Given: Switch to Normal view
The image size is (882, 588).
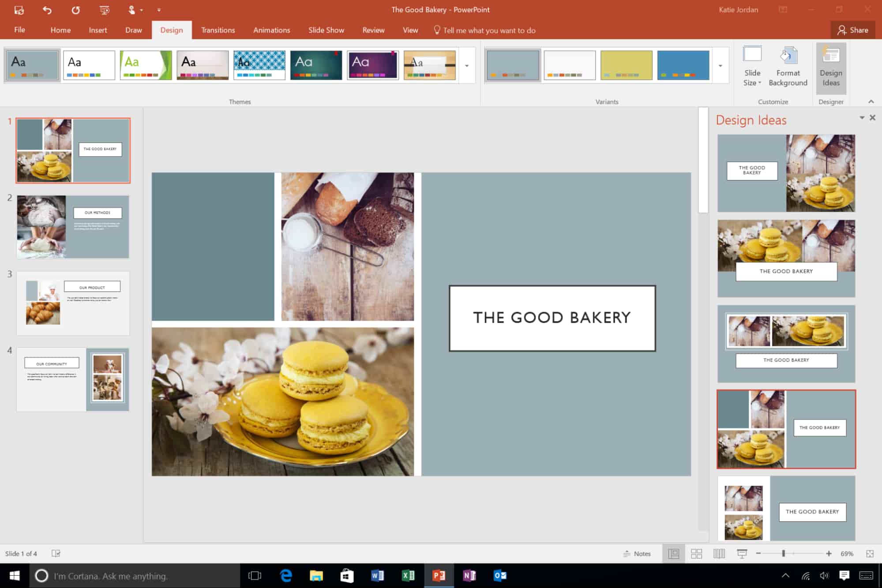Looking at the screenshot, I should coord(674,553).
